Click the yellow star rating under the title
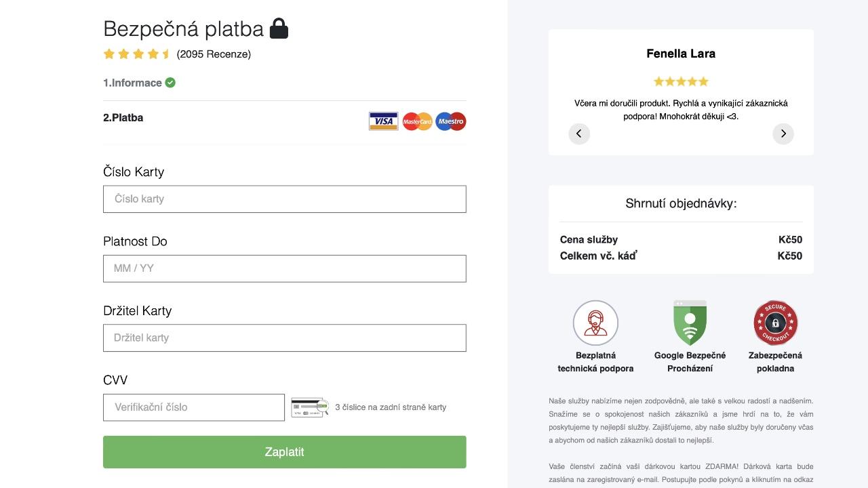 coord(138,54)
